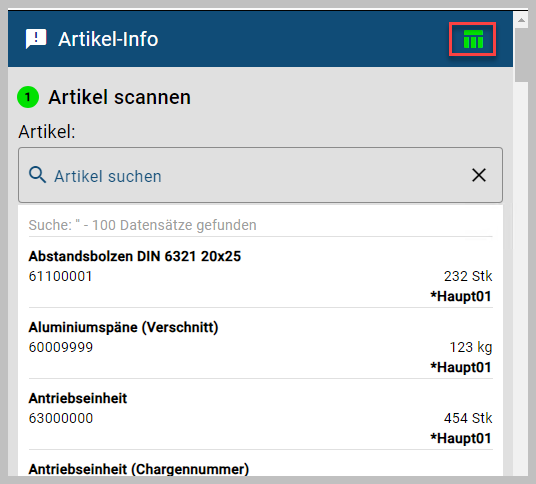The width and height of the screenshot is (536, 484).
Task: Click the vertical scrollbar thumb
Action: (521, 55)
